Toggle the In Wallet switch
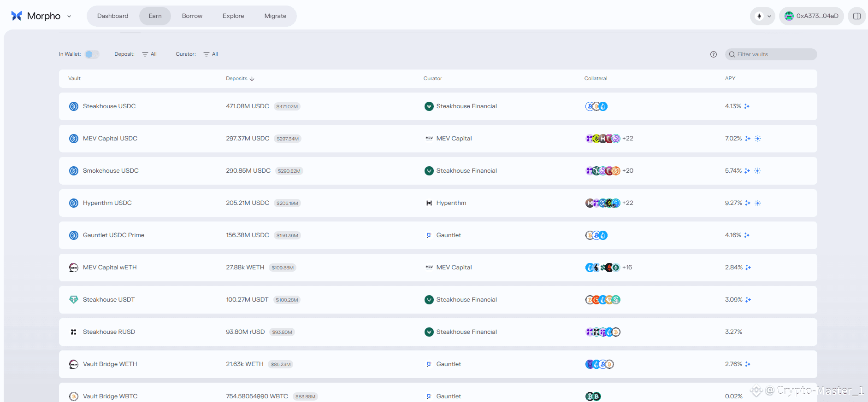 92,54
